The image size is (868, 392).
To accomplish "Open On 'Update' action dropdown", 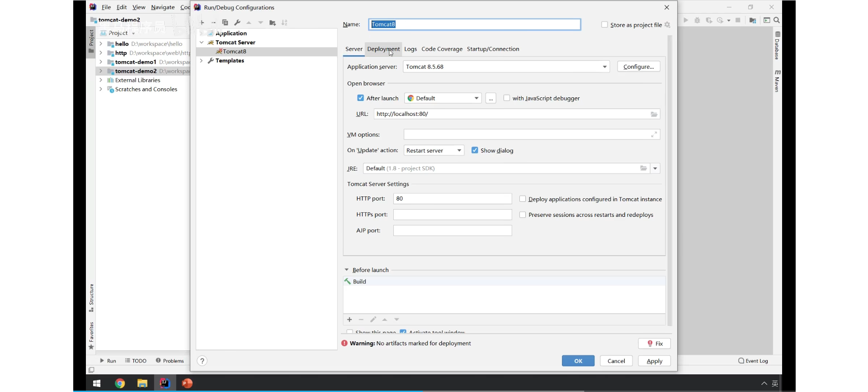I will click(434, 150).
